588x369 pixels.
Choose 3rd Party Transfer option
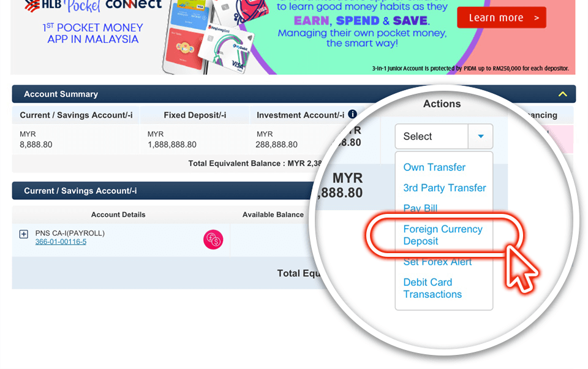pyautogui.click(x=445, y=188)
